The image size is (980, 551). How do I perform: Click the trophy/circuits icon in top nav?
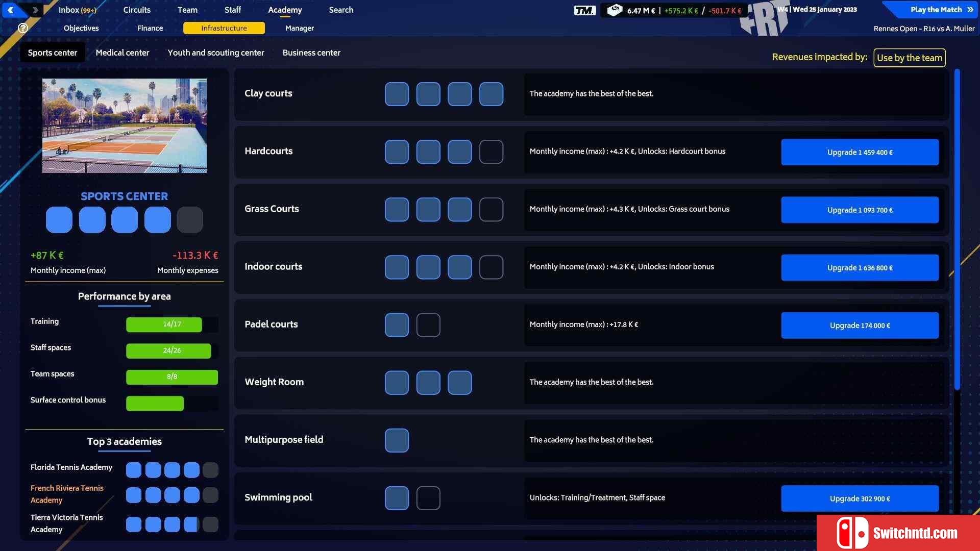(137, 9)
